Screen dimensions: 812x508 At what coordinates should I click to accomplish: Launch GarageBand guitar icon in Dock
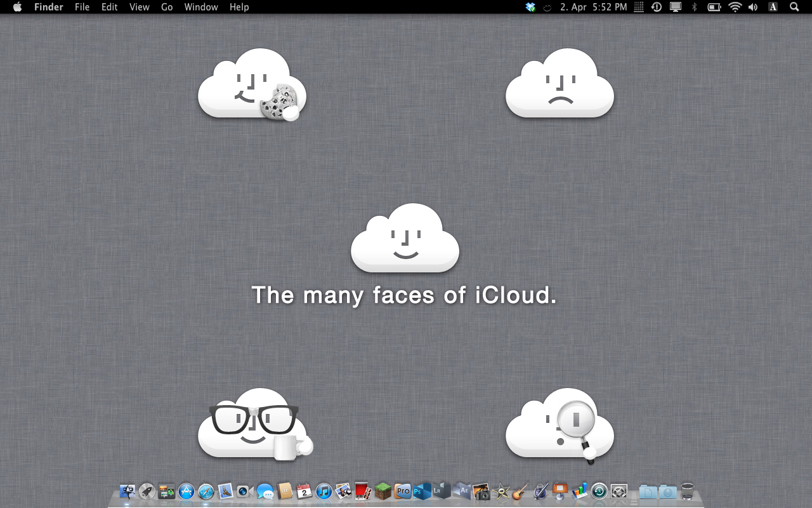[x=520, y=491]
